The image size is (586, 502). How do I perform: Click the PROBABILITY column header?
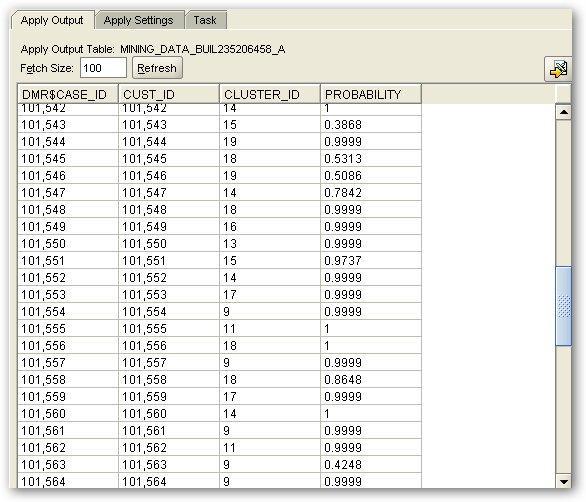pos(371,94)
